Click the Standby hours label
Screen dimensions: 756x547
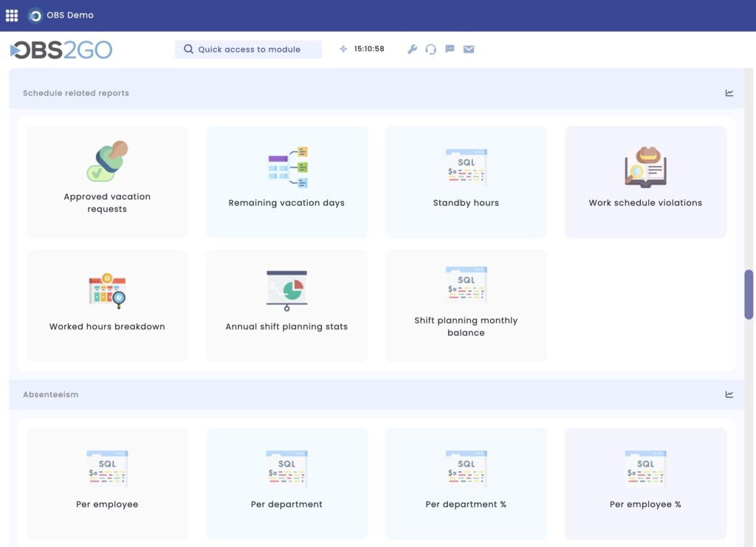pyautogui.click(x=467, y=203)
